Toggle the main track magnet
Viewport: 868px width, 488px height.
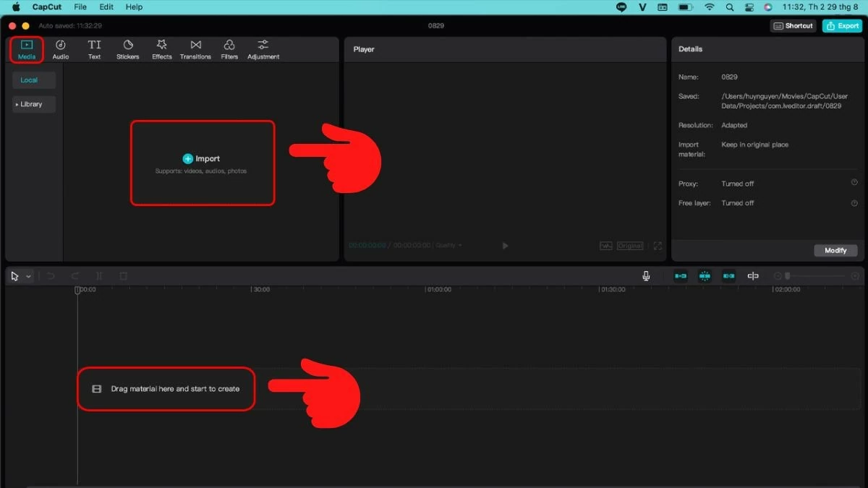click(x=681, y=276)
